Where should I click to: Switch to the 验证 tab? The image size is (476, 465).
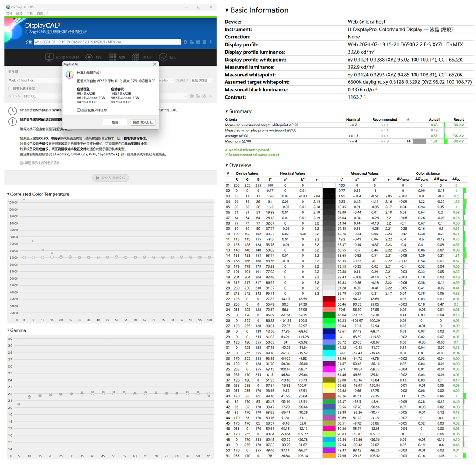pyautogui.click(x=167, y=57)
